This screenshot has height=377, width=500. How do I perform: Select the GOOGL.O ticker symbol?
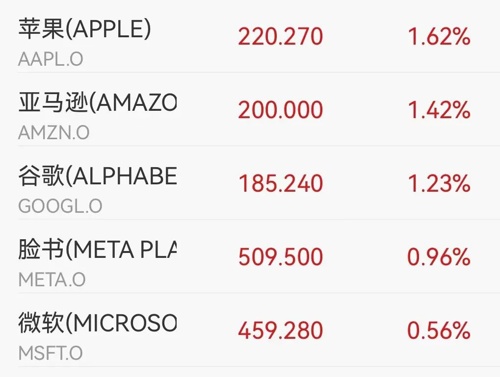click(60, 206)
